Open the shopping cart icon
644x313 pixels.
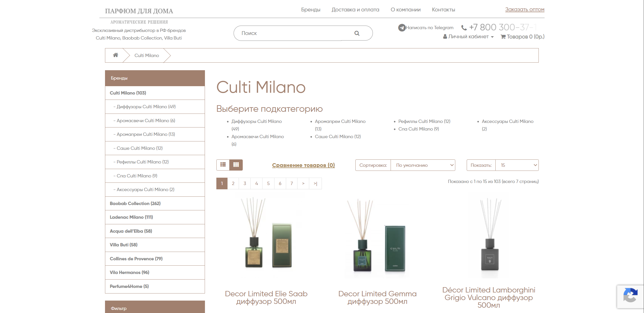pyautogui.click(x=503, y=37)
